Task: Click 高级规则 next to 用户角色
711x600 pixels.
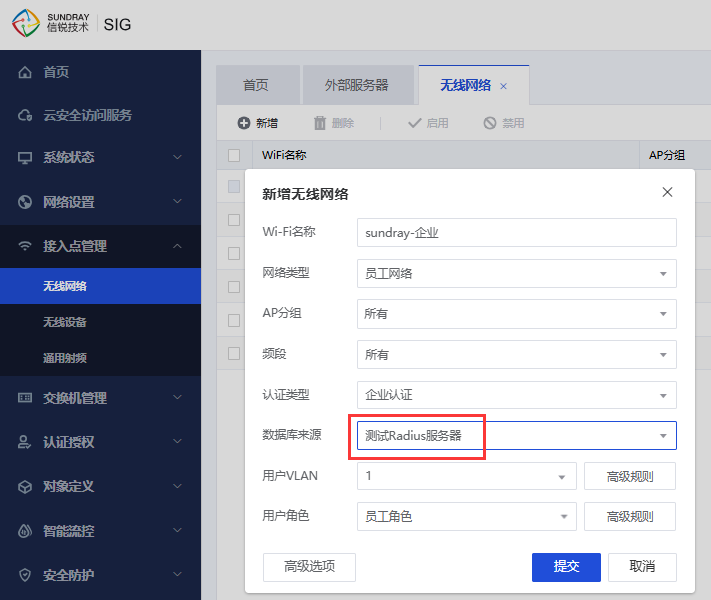Action: pos(630,517)
